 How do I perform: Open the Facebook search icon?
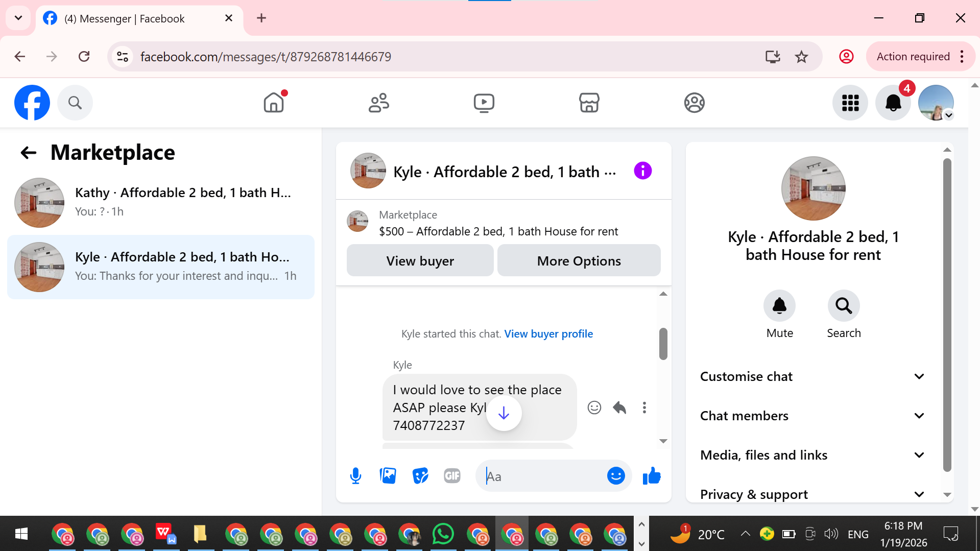point(75,103)
